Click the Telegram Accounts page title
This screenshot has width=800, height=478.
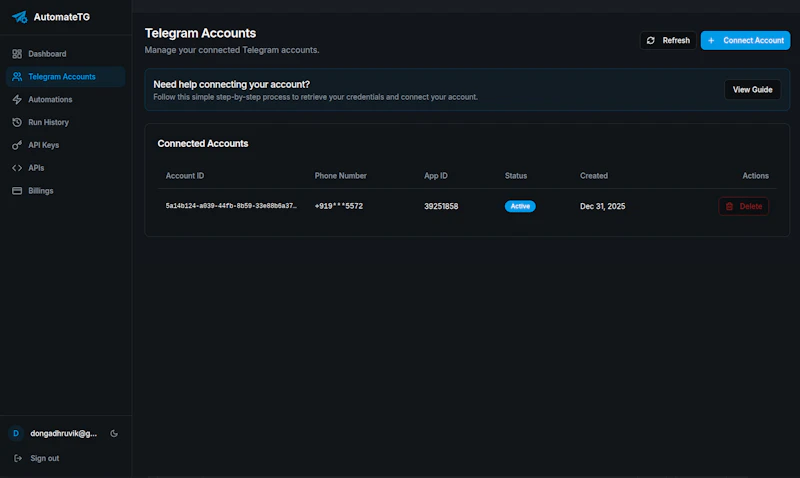[x=201, y=33]
